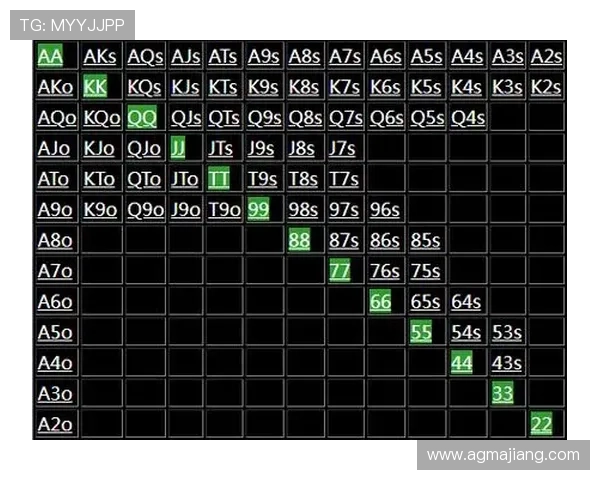The width and height of the screenshot is (600, 480).
Task: Toggle the AA pocket pair cell
Action: pyautogui.click(x=50, y=57)
